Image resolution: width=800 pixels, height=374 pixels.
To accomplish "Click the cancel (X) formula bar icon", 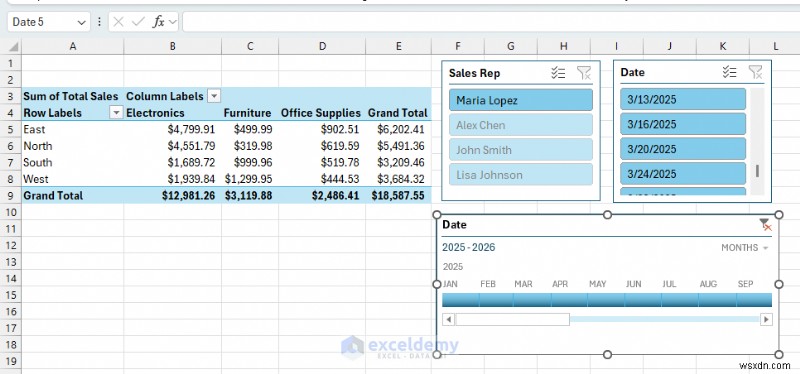I will (x=118, y=21).
